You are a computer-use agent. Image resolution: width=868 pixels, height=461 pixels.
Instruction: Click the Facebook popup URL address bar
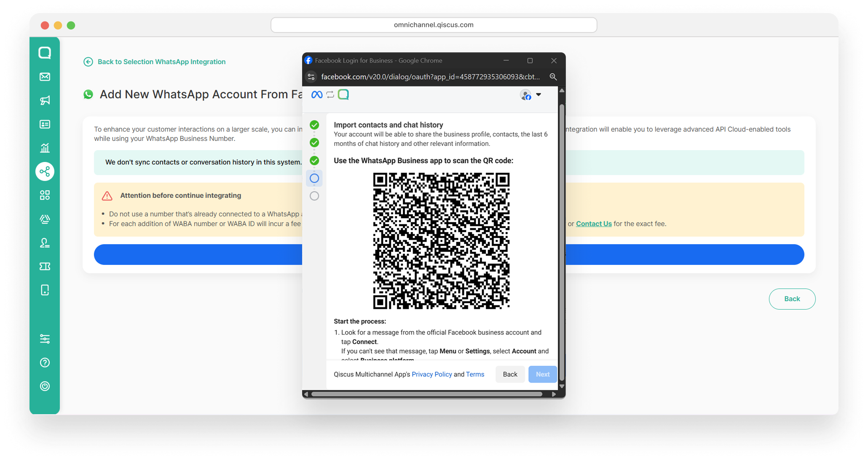pyautogui.click(x=430, y=77)
